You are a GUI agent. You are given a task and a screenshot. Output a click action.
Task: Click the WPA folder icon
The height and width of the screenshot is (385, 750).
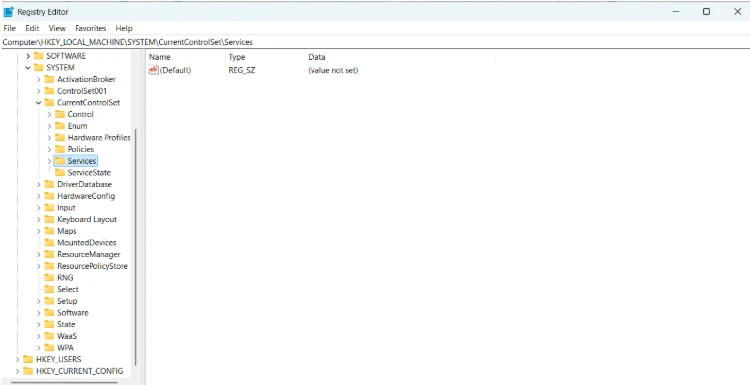[x=49, y=348]
